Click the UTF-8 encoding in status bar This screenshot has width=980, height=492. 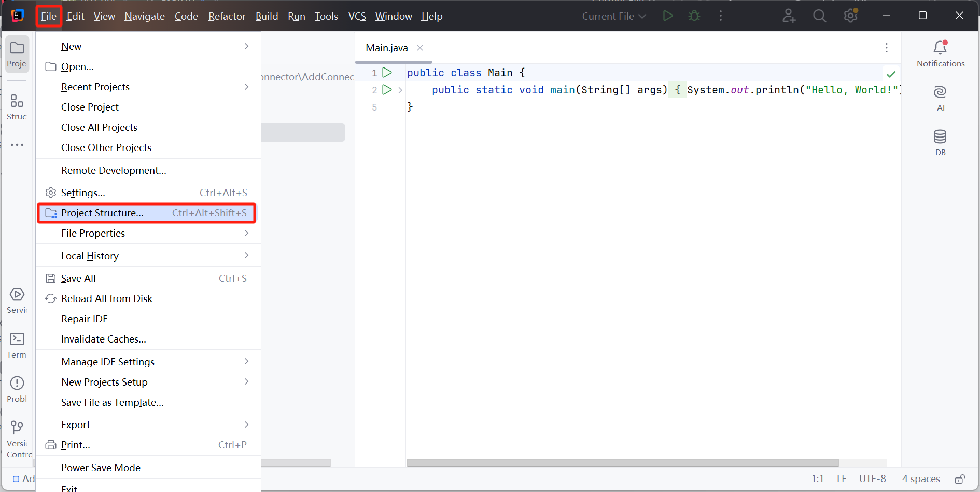(x=872, y=479)
